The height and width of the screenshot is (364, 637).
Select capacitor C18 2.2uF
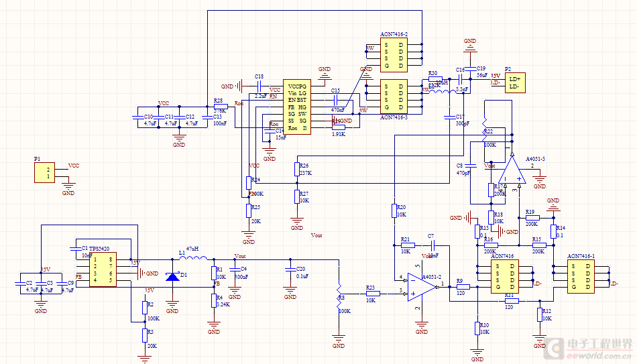(259, 86)
